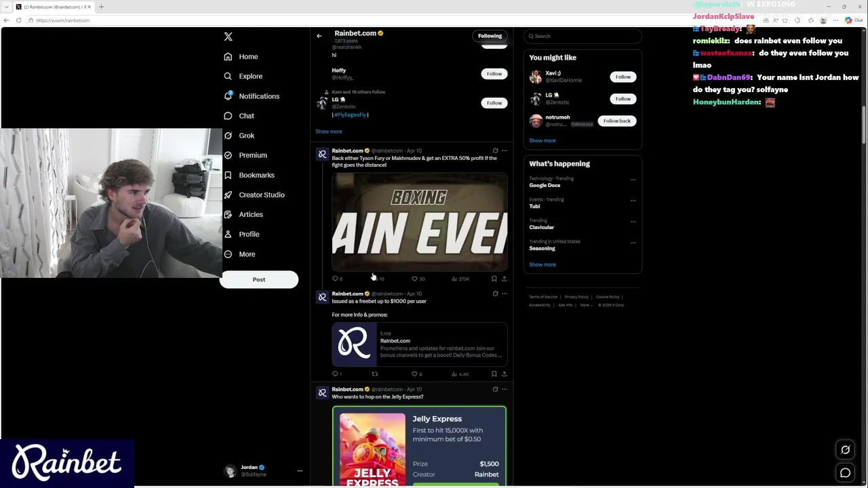Bookmark the boxing tweet
The image size is (868, 488).
[x=494, y=279]
